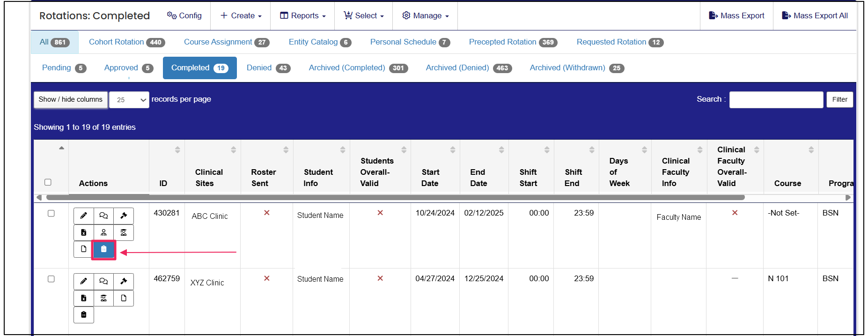This screenshot has width=868, height=336.
Task: Open the Pending status tab
Action: 64,68
